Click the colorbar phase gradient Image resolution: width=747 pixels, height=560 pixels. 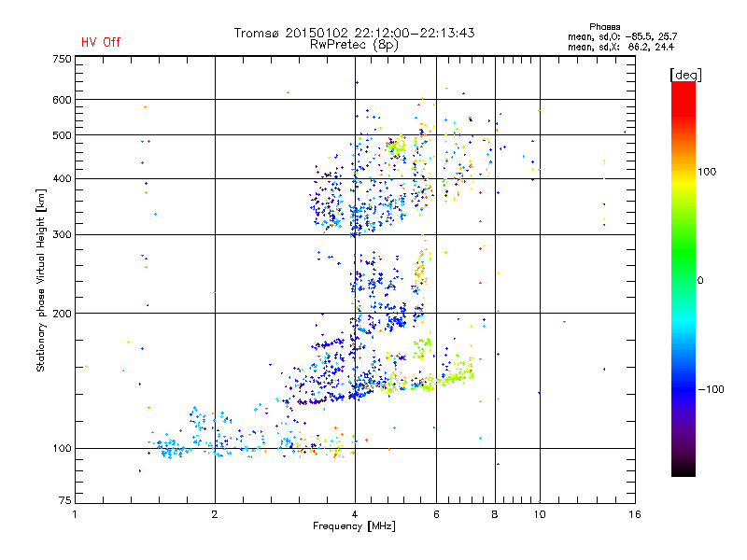[684, 278]
